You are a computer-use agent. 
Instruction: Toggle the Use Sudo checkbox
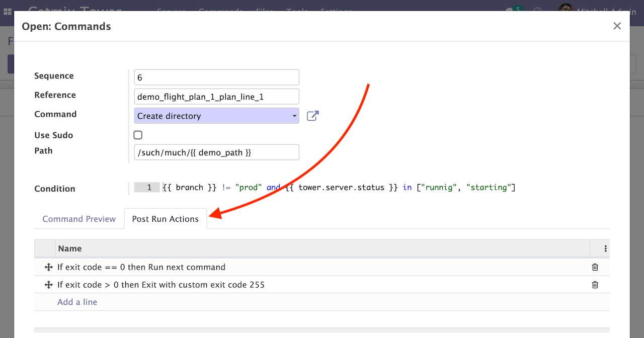[x=138, y=135]
